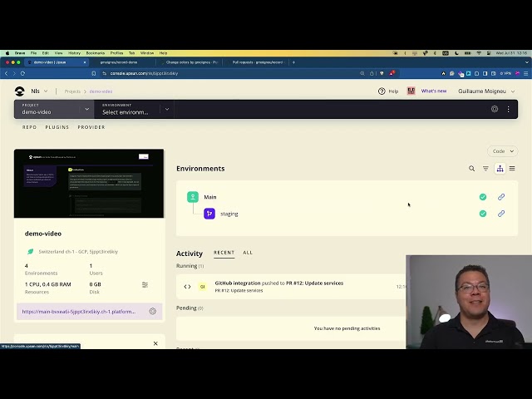The image size is (532, 399).
Task: Open the browser hamburger menu
Action: point(525,73)
